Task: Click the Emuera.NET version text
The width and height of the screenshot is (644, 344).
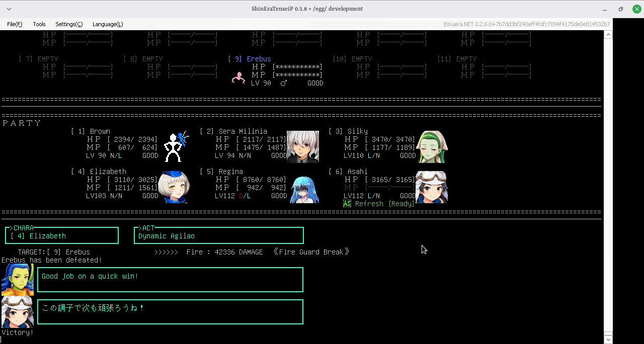Action: pos(527,24)
